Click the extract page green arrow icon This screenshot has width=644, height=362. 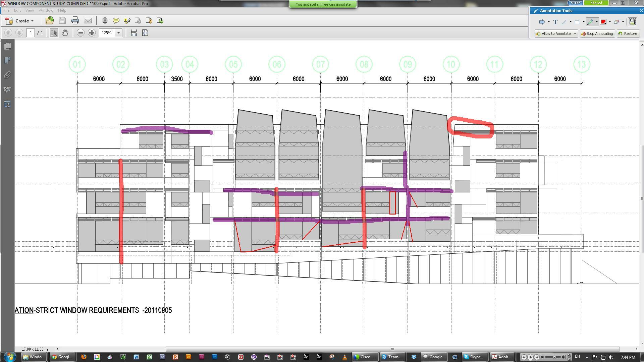point(160,21)
